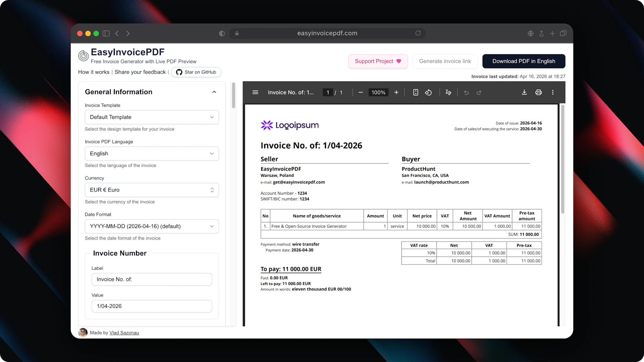Select the fit-to-page icon
The image size is (644, 362).
point(415,92)
